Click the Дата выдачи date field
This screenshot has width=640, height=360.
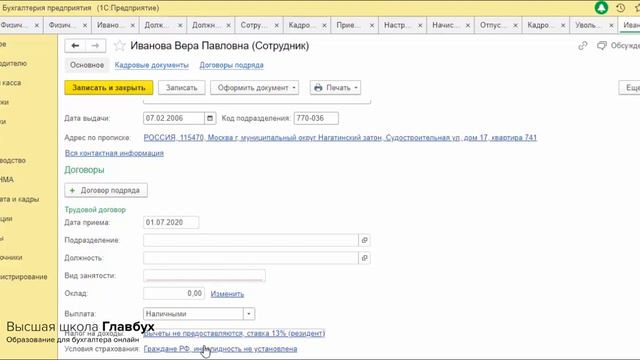pyautogui.click(x=174, y=118)
